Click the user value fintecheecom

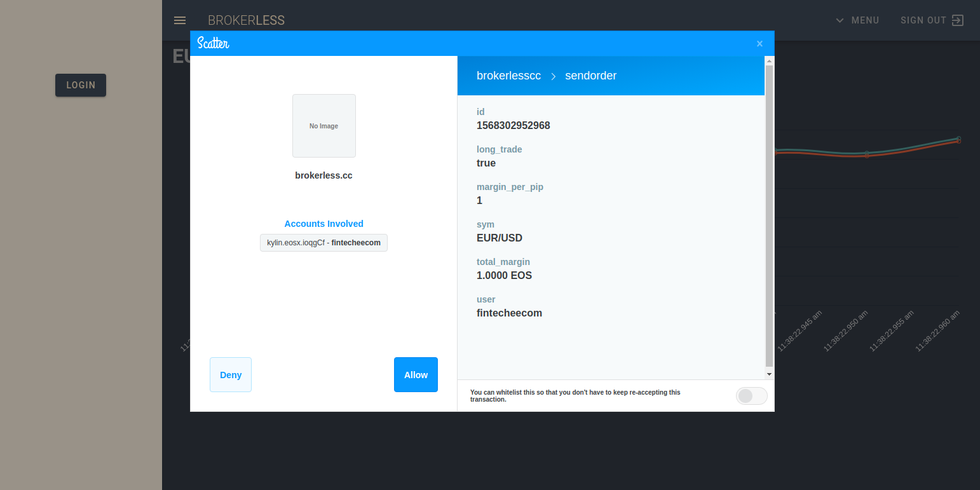509,313
